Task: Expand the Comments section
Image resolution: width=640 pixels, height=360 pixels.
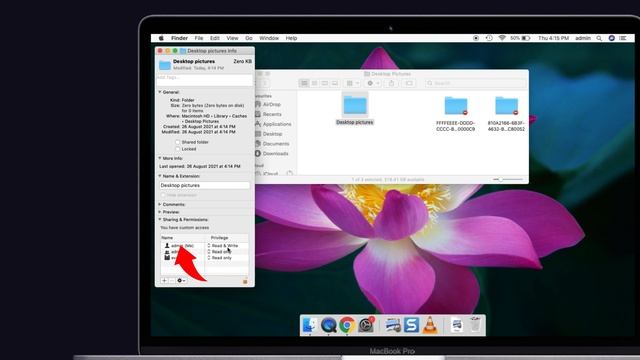Action: (160, 204)
